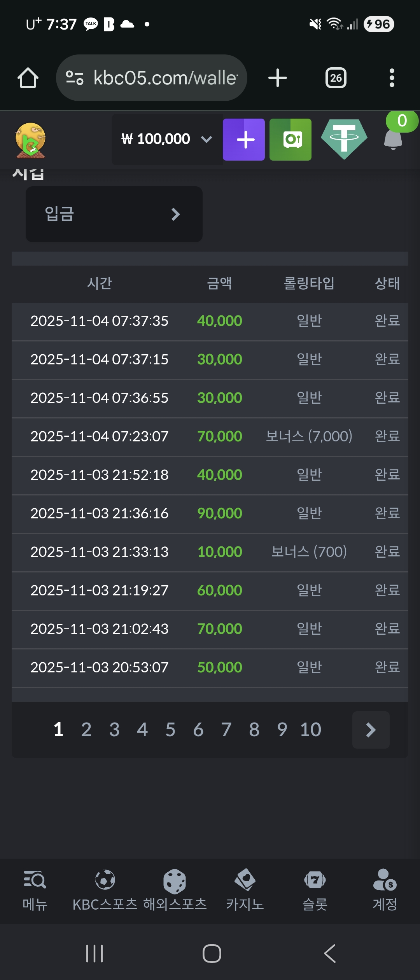Go to page 2 of history
This screenshot has width=420, height=980.
(x=86, y=730)
